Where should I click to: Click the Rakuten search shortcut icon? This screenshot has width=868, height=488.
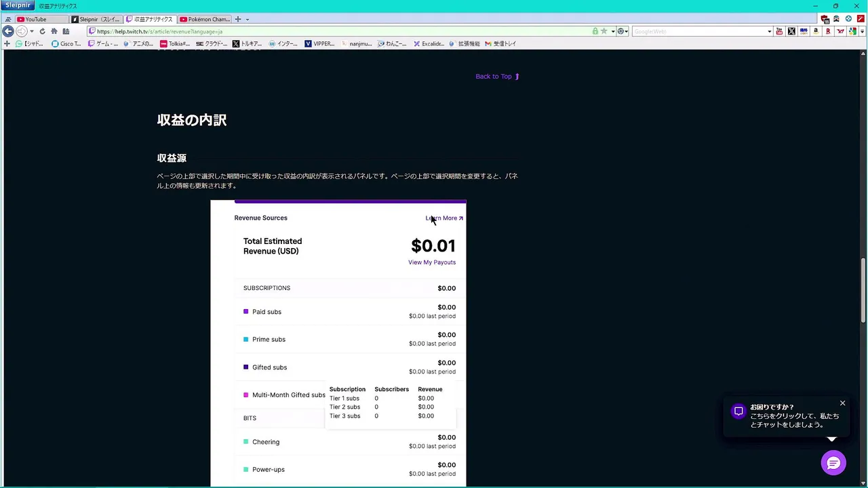(x=828, y=31)
